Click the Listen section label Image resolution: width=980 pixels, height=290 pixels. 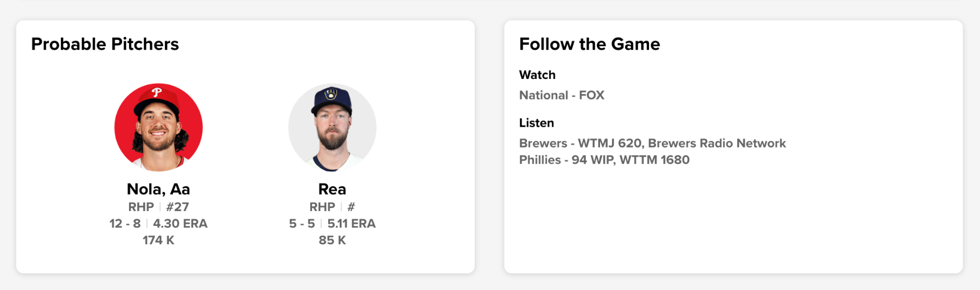point(536,123)
